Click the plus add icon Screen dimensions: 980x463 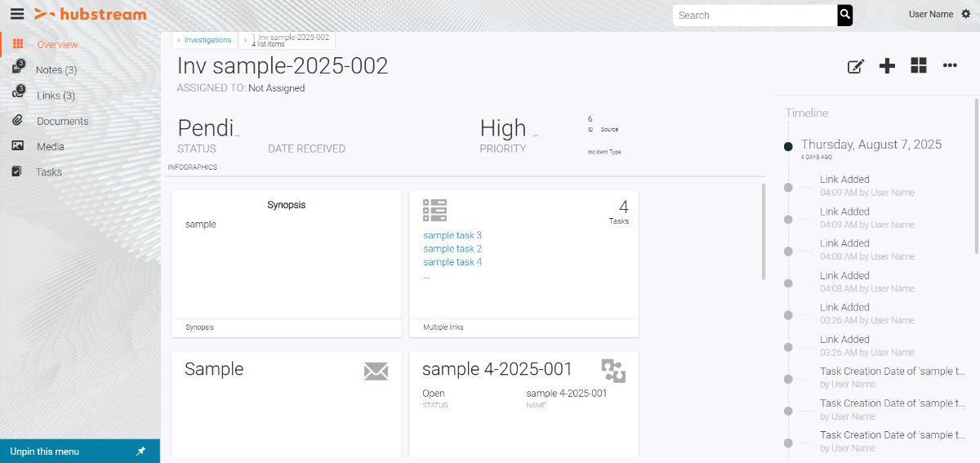click(887, 66)
